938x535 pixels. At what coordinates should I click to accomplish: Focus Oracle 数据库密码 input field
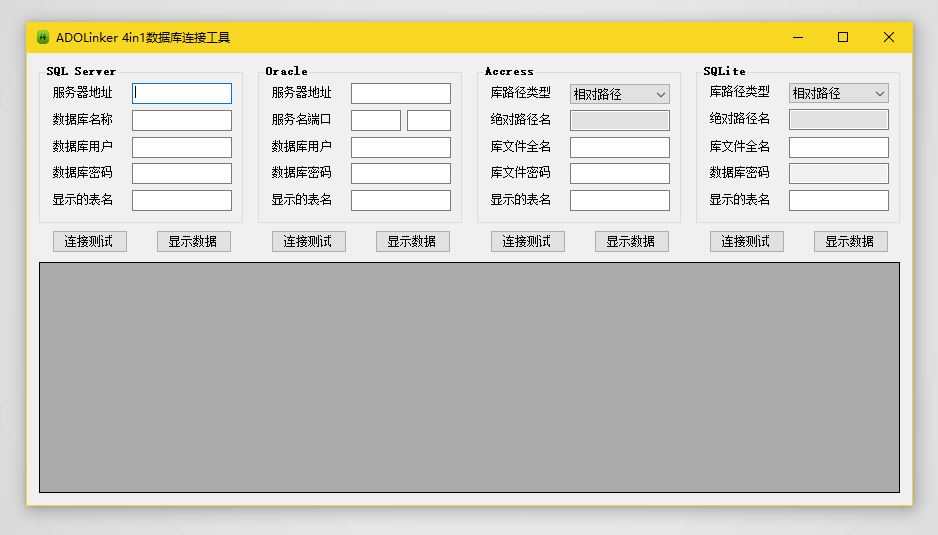(x=401, y=174)
